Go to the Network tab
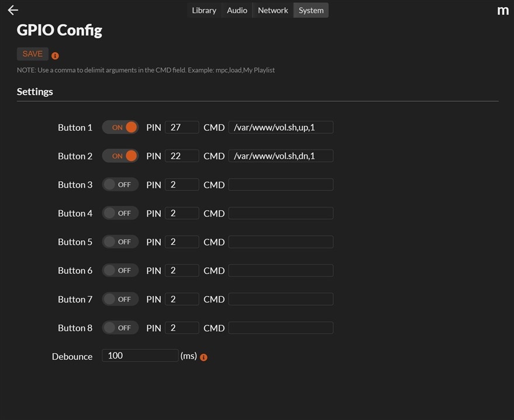The width and height of the screenshot is (514, 420). click(x=273, y=11)
